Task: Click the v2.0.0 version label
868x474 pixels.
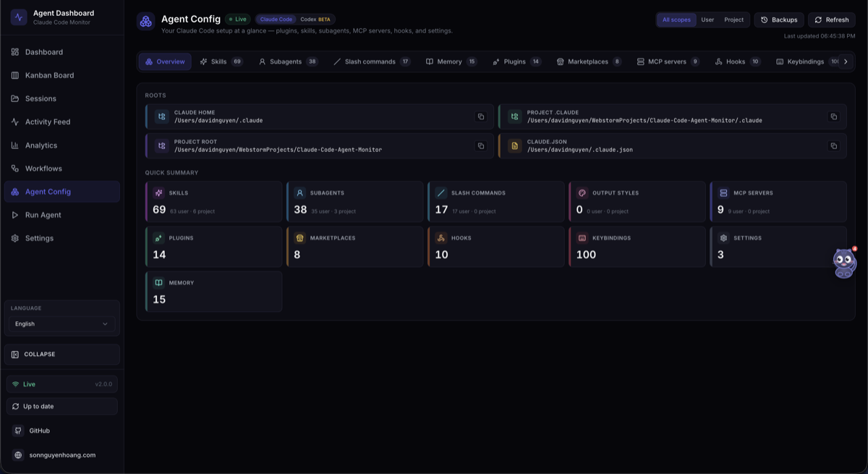Action: [104, 384]
